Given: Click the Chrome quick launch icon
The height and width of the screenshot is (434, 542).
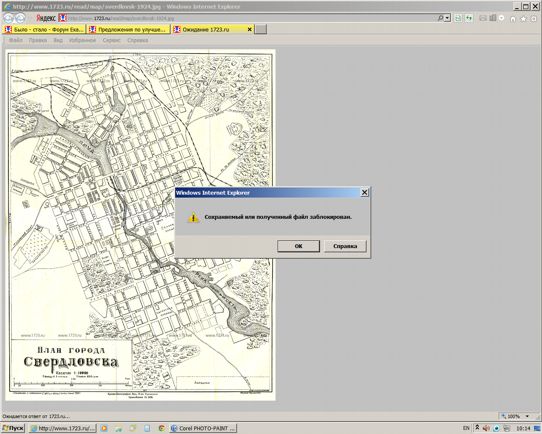Looking at the screenshot, I should click(x=161, y=428).
